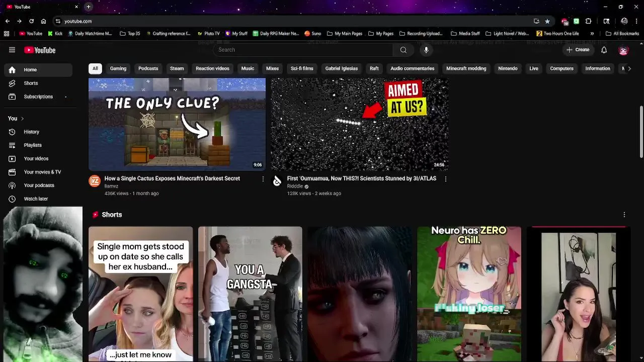Select the Gabriel Iglesias filter chip
The image size is (644, 362).
coord(342,68)
